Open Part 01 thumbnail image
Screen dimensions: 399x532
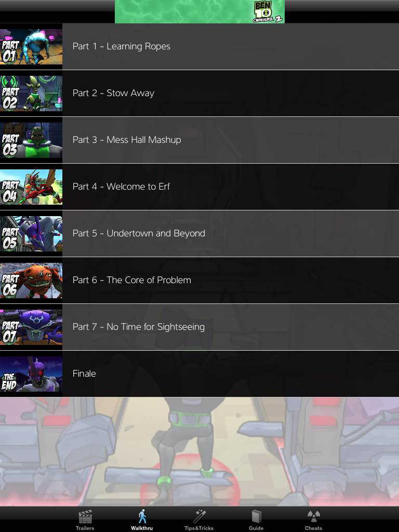coord(31,47)
